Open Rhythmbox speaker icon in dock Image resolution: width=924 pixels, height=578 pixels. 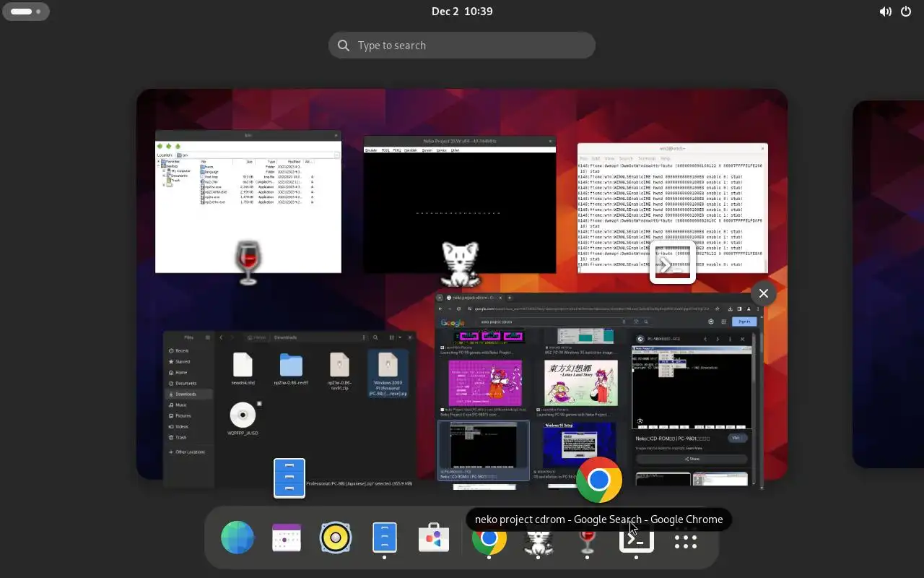(x=336, y=538)
